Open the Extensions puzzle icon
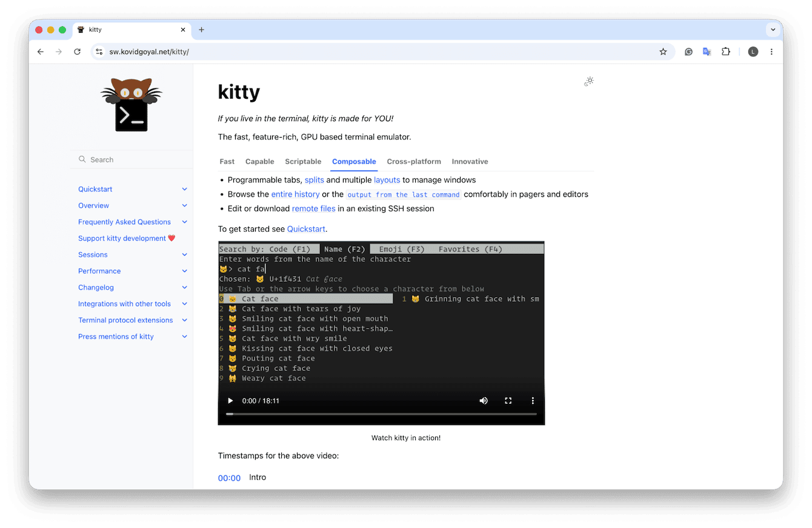Image resolution: width=812 pixels, height=528 pixels. [x=725, y=52]
